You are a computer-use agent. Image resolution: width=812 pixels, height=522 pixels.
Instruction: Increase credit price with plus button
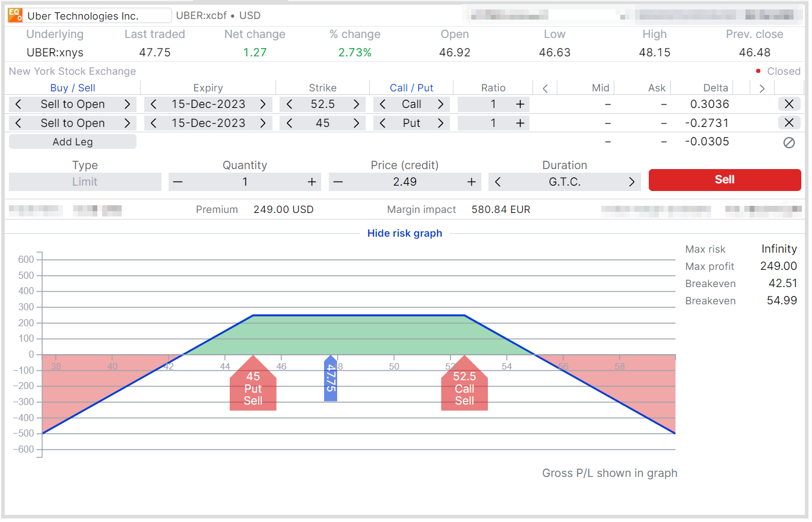click(472, 182)
